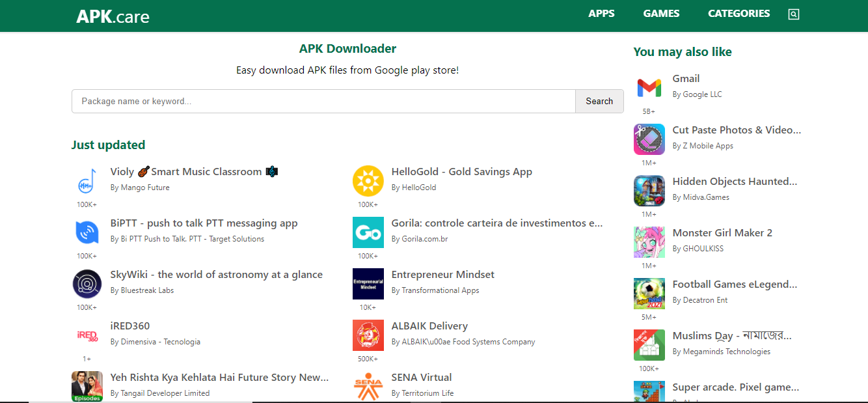The height and width of the screenshot is (403, 868).
Task: Click the Muslims Day app icon
Action: [x=649, y=344]
